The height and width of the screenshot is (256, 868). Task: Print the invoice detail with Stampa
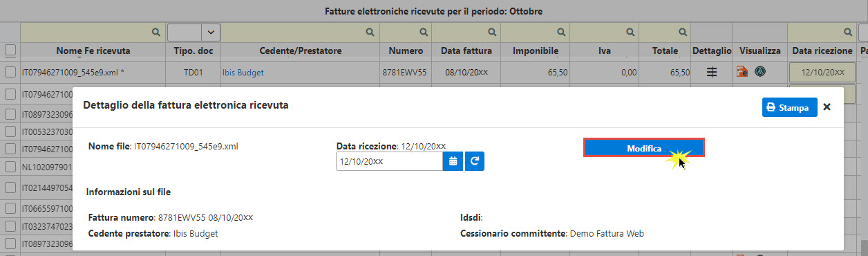tap(790, 107)
